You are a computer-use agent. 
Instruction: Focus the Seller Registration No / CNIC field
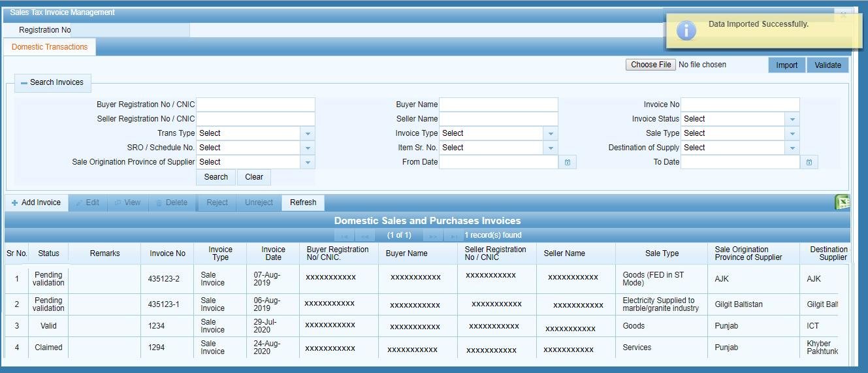256,119
